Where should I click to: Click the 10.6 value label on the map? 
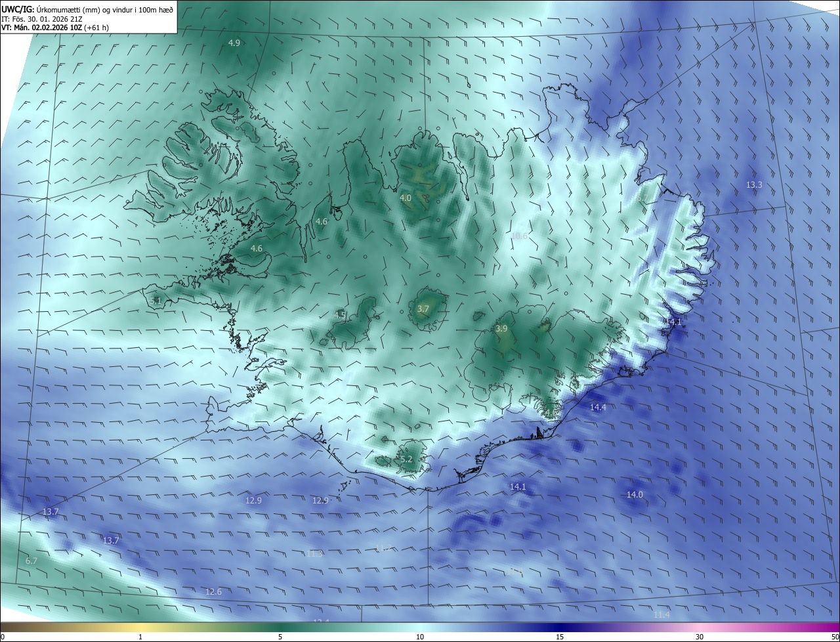coord(519,236)
